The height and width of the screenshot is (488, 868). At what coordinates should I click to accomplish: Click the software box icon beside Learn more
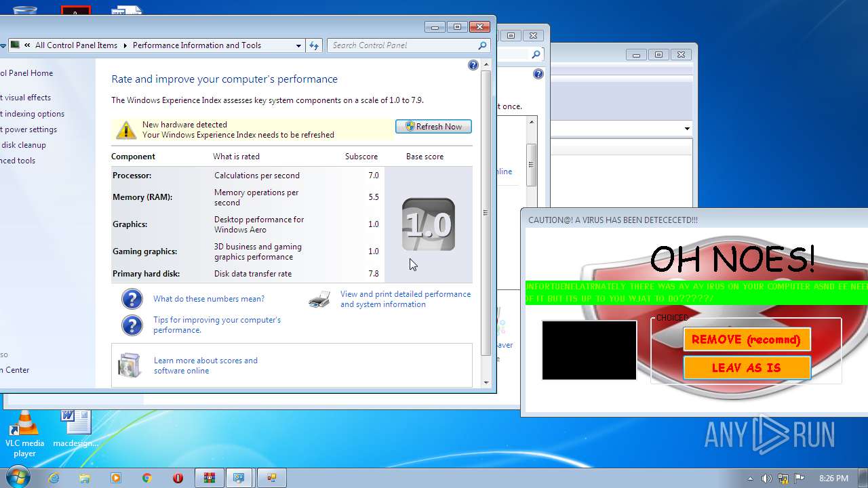tap(129, 365)
